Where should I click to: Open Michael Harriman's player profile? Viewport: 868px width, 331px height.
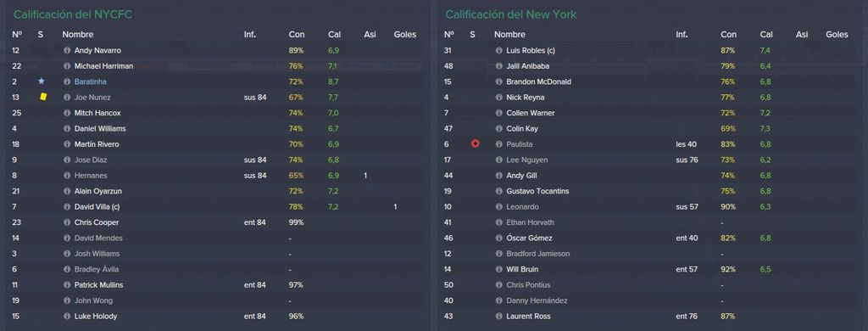(x=103, y=66)
